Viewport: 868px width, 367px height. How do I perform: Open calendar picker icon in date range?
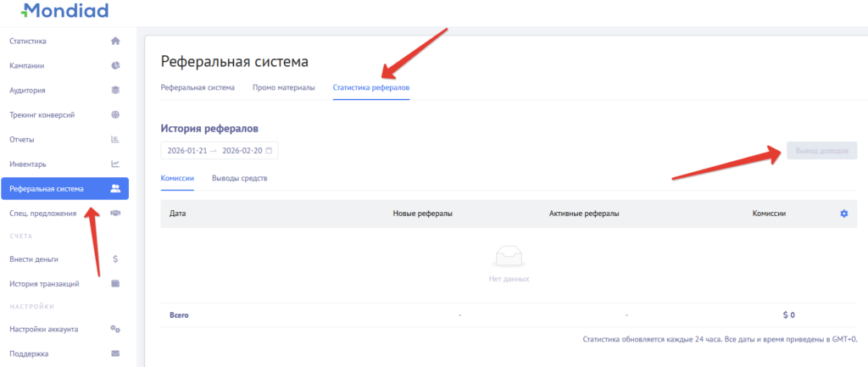270,150
